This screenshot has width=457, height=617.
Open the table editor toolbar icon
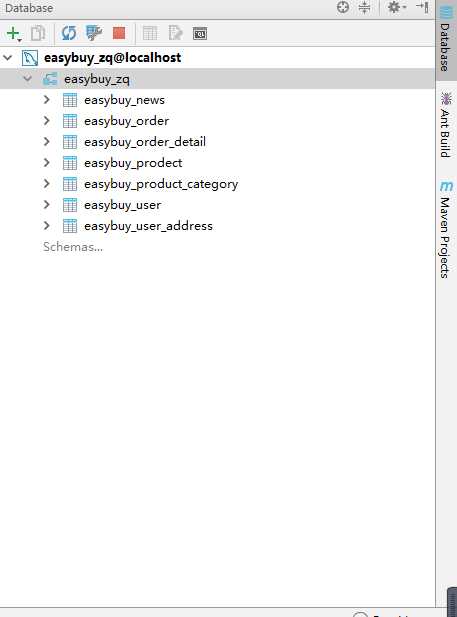point(150,33)
